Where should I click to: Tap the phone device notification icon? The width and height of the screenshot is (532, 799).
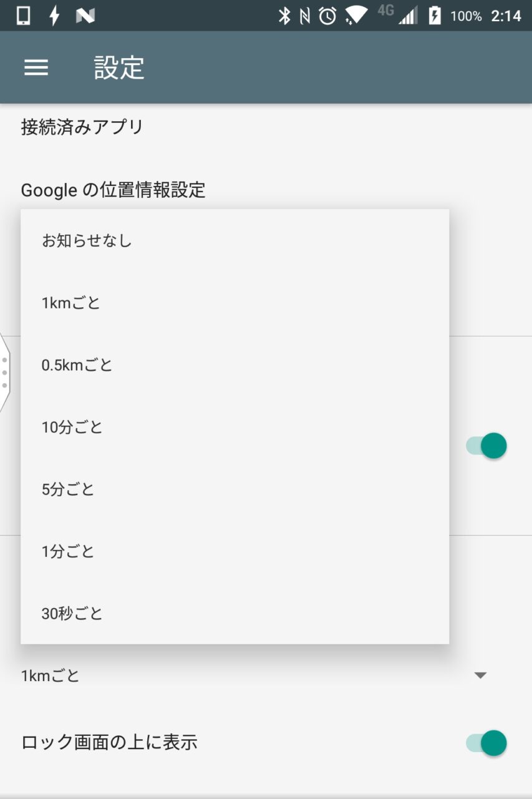coord(23,16)
